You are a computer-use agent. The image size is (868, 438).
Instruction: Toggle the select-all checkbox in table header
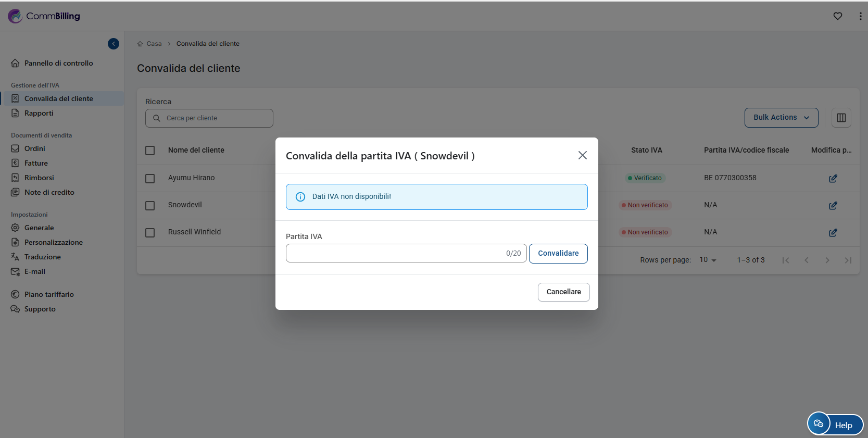point(150,151)
